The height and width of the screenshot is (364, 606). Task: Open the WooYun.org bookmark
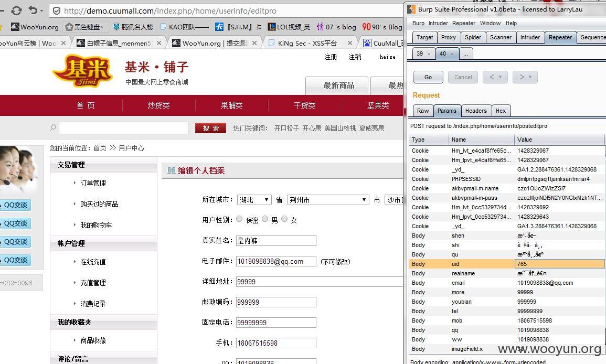pyautogui.click(x=35, y=27)
